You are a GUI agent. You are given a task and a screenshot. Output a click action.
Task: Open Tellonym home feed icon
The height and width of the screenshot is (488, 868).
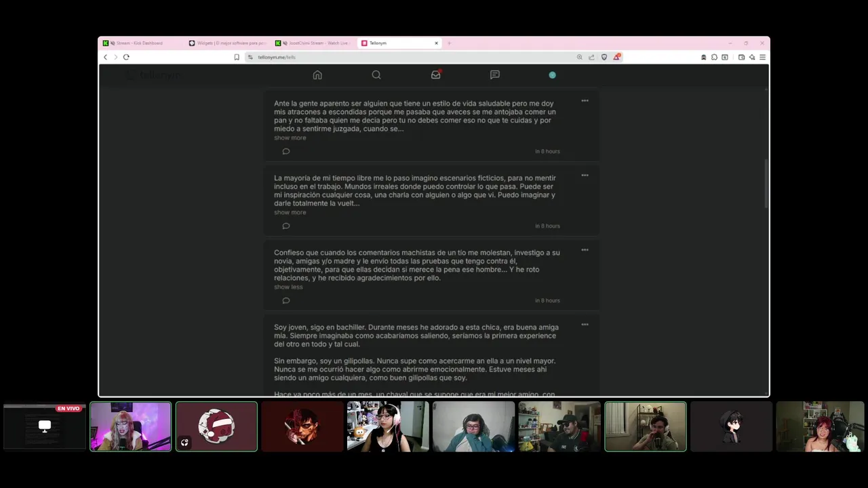[x=317, y=75]
